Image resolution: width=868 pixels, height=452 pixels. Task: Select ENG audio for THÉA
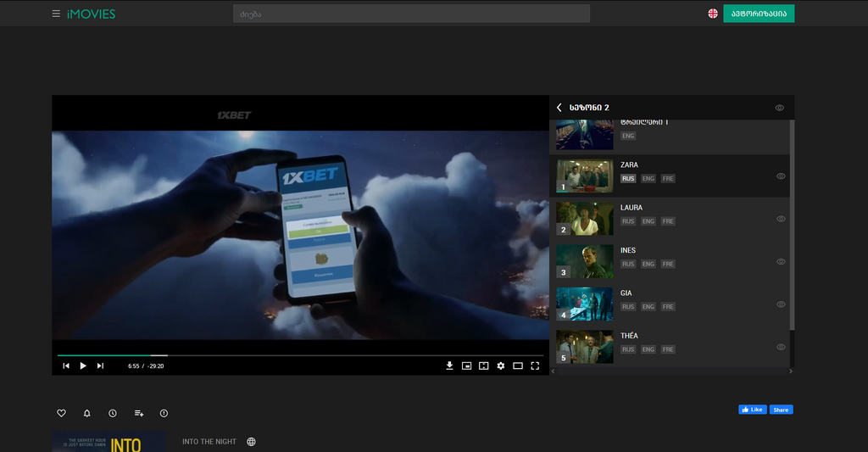[648, 349]
